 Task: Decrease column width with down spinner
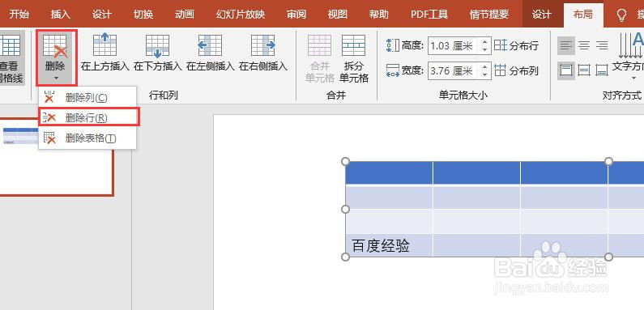485,75
